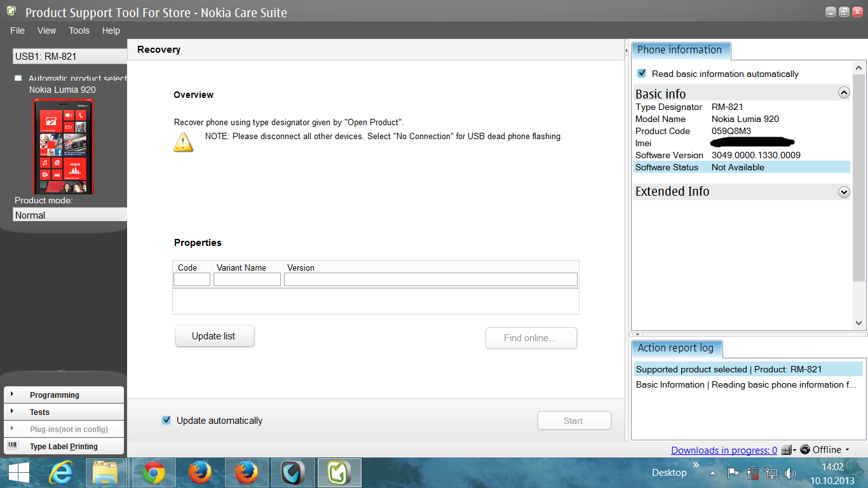The image size is (868, 488).
Task: Open the grid cube icon in status bar
Action: [787, 450]
